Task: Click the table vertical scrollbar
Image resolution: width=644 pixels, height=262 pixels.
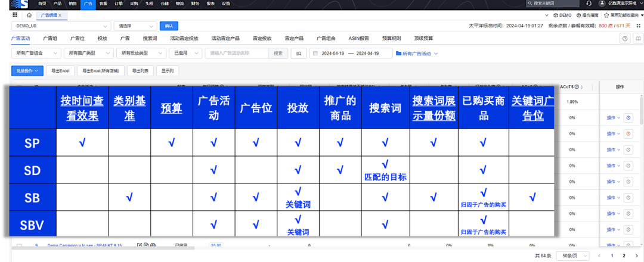Action: pyautogui.click(x=642, y=110)
